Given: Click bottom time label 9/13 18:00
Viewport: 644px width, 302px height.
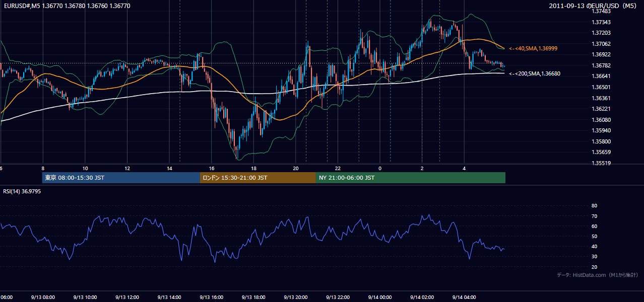Looking at the screenshot, I should click(253, 297).
